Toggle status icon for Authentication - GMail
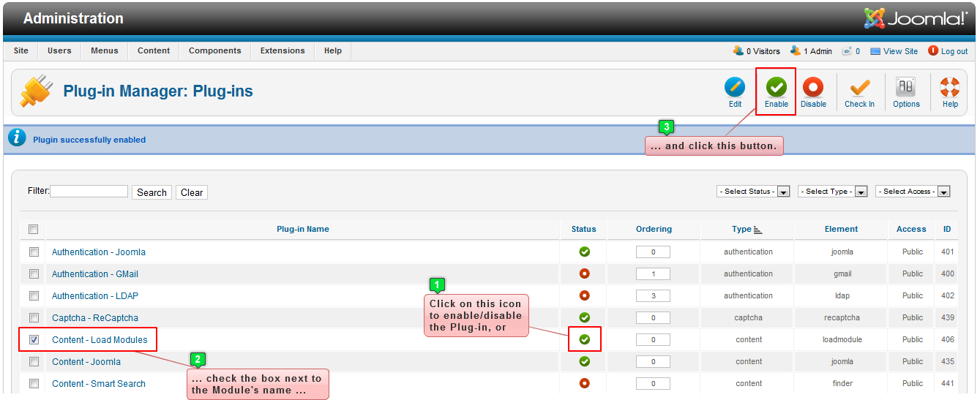 (x=584, y=273)
